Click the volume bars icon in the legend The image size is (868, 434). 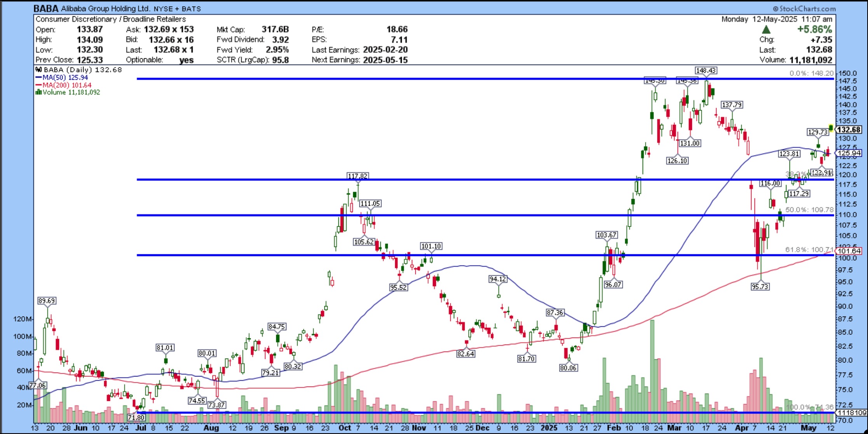tap(38, 92)
